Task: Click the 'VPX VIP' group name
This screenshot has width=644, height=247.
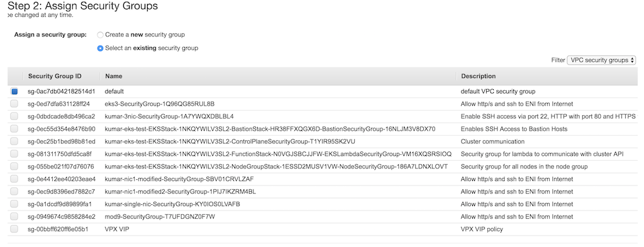Action: [x=116, y=229]
